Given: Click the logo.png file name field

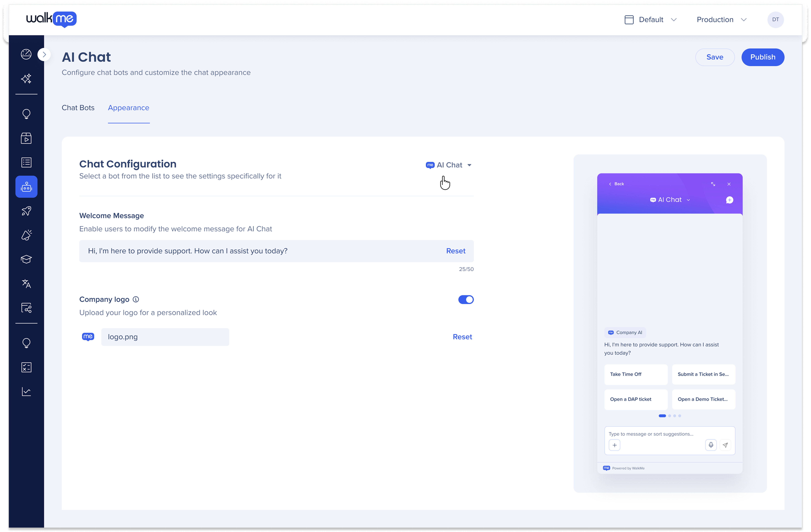Looking at the screenshot, I should pyautogui.click(x=165, y=337).
